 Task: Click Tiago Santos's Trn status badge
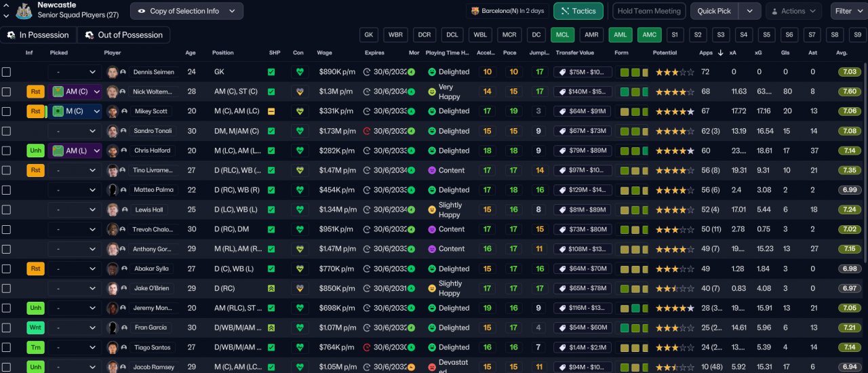click(36, 347)
